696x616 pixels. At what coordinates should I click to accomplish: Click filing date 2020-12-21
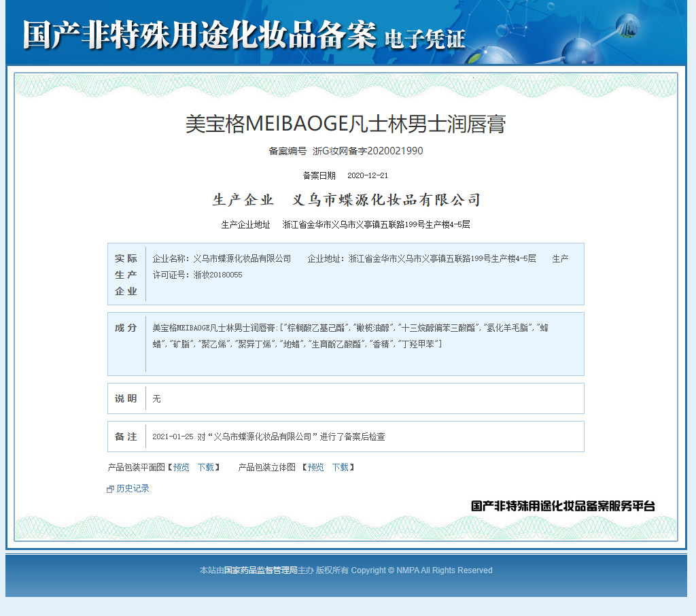pyautogui.click(x=368, y=175)
